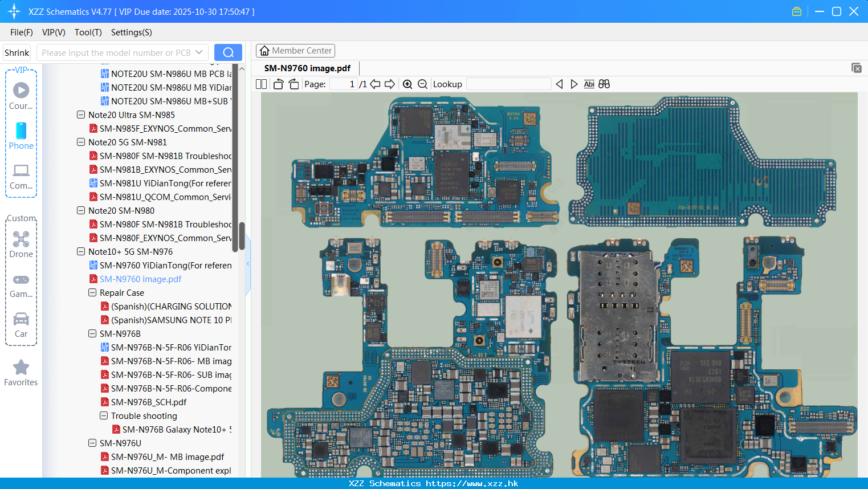Viewport: 868px width, 489px height.
Task: Collapse SM-N976U folder
Action: 92,443
